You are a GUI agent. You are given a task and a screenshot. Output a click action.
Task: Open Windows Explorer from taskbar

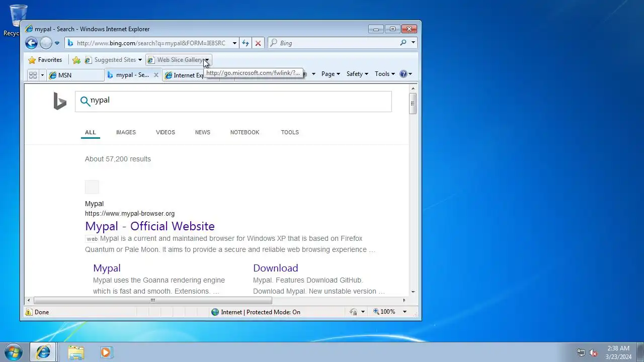click(x=76, y=352)
